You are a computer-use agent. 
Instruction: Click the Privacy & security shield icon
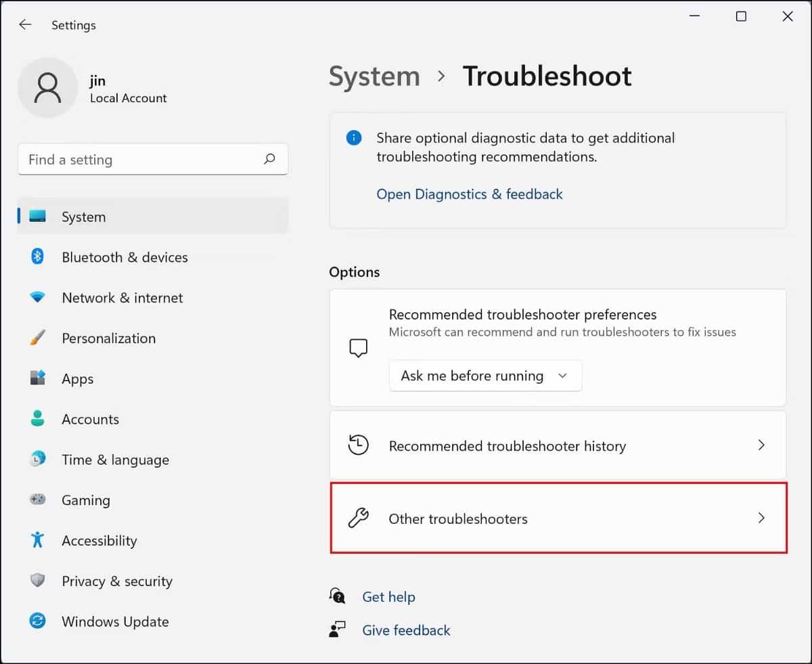[37, 581]
